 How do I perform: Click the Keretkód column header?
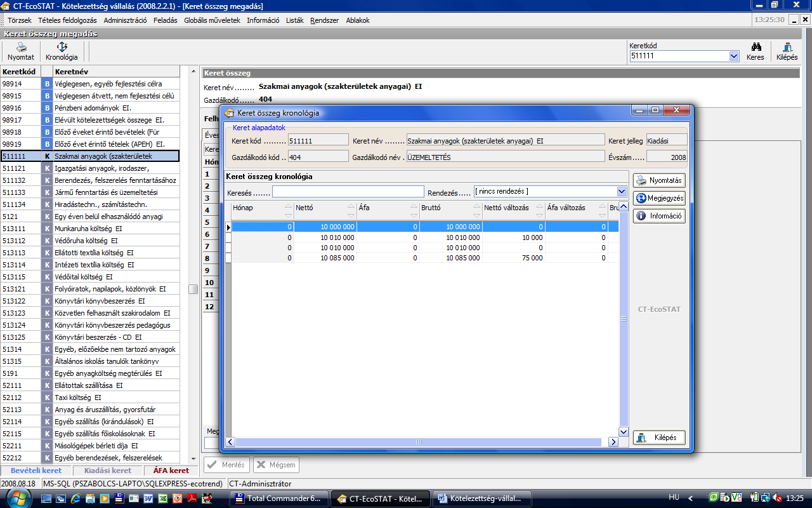(x=20, y=71)
